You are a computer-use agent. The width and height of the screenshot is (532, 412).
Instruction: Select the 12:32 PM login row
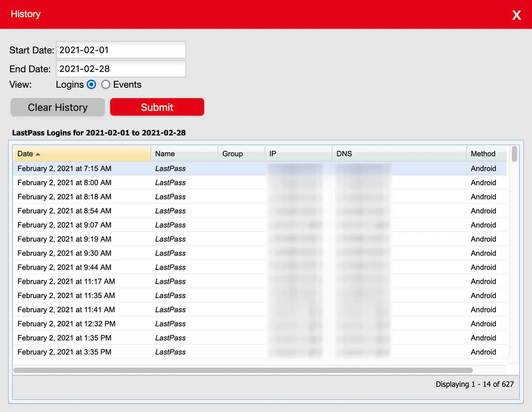pyautogui.click(x=66, y=324)
